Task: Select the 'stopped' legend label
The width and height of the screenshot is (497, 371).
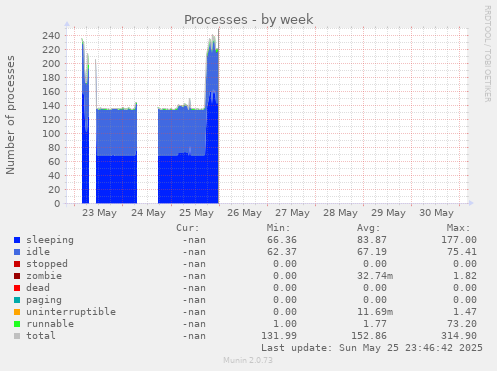Action: coord(47,264)
